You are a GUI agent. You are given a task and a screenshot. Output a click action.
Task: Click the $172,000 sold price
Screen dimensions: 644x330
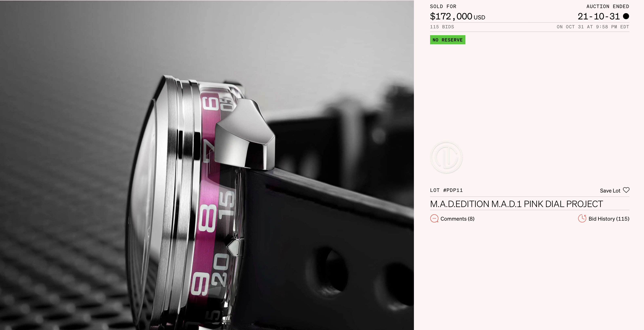(x=451, y=17)
